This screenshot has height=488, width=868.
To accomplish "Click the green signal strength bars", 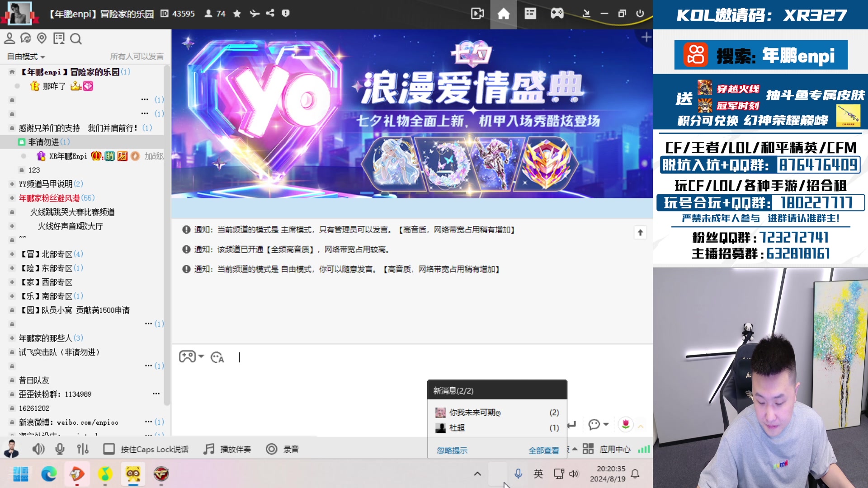I will tap(644, 449).
